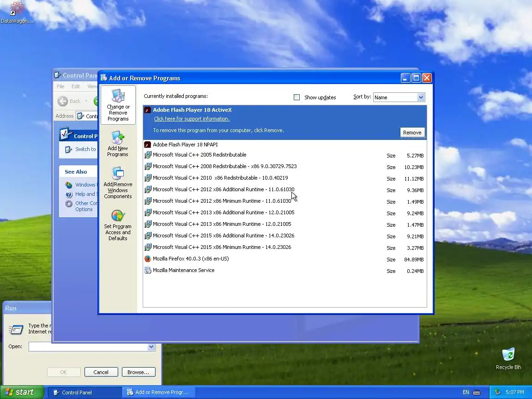Select Visual C++ 2013 x86 Additional Runtime entry
The width and height of the screenshot is (532, 399).
[x=285, y=213]
